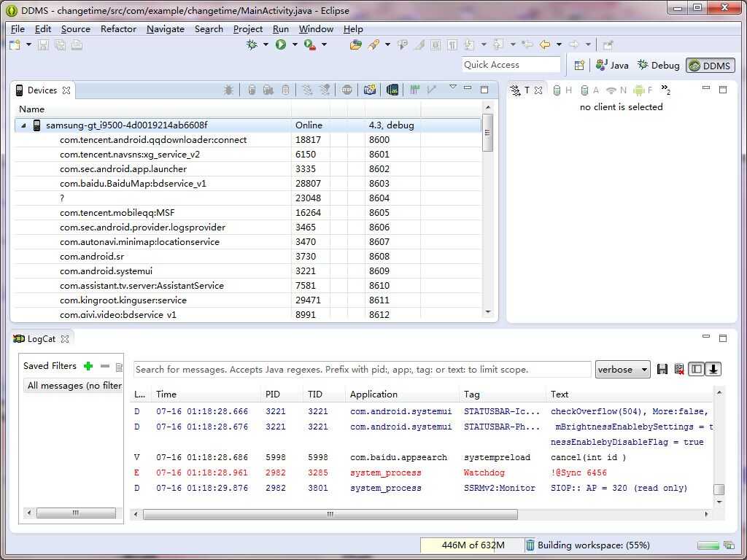Image resolution: width=747 pixels, height=560 pixels.
Task: Click the Clear Log icon in LogCat
Action: pos(679,369)
